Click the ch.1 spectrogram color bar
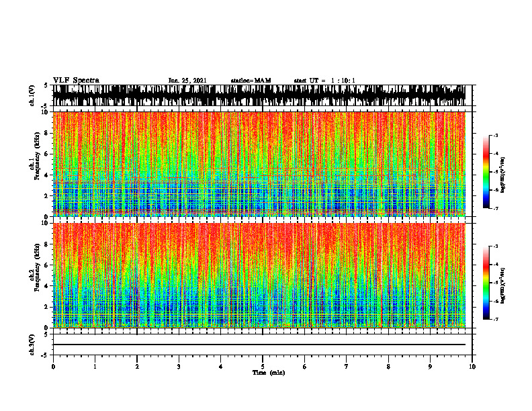 [x=486, y=172]
